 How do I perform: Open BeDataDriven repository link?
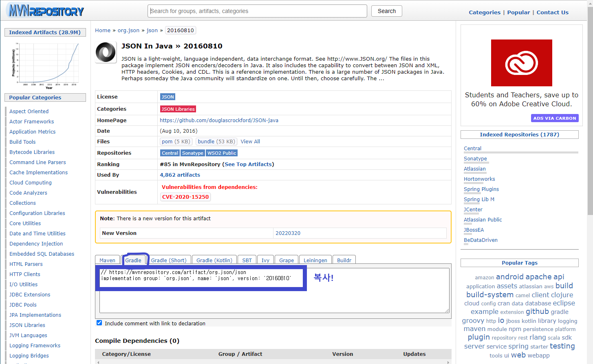pos(481,240)
